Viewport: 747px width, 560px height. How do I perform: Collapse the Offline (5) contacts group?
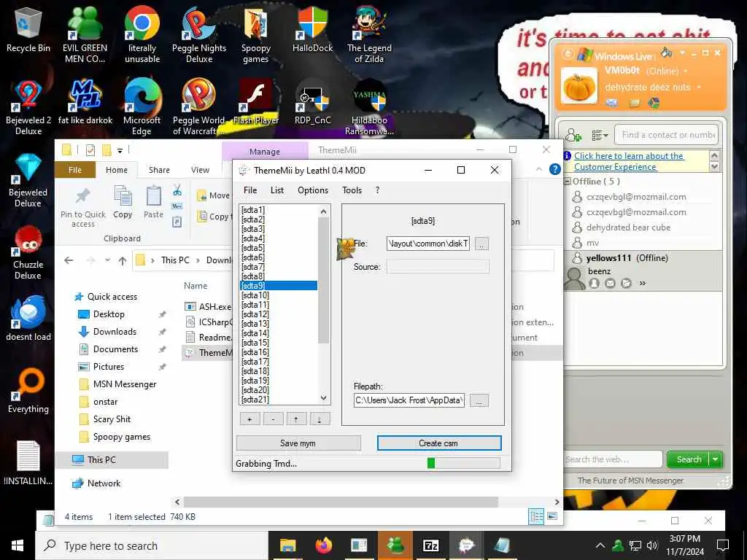coord(568,182)
